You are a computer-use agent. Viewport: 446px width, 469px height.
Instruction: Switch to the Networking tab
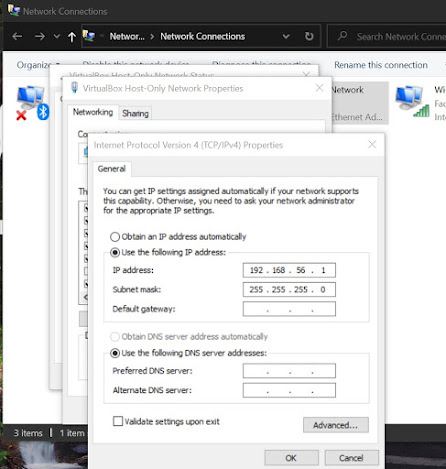pos(93,112)
